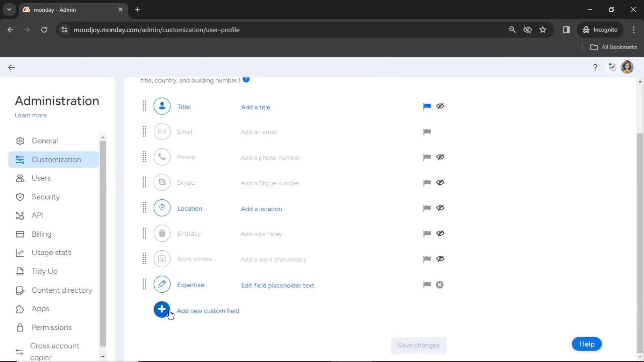Screen dimensions: 644x362
Task: Select Customization in the sidebar
Action: tap(54, 160)
